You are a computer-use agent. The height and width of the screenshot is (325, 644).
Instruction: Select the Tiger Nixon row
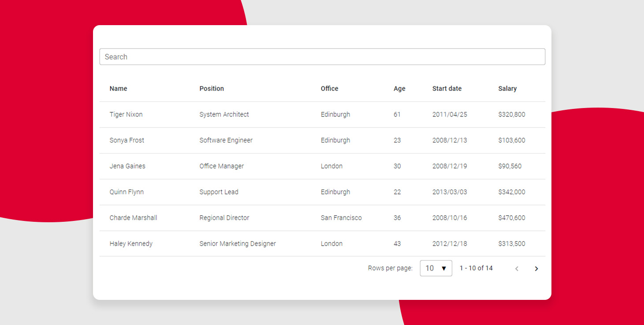coord(126,115)
